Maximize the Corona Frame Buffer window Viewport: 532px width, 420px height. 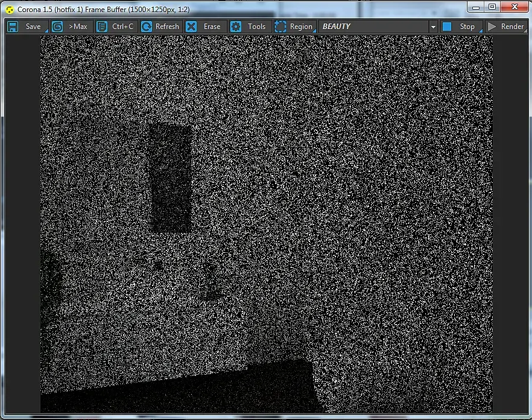(492, 7)
